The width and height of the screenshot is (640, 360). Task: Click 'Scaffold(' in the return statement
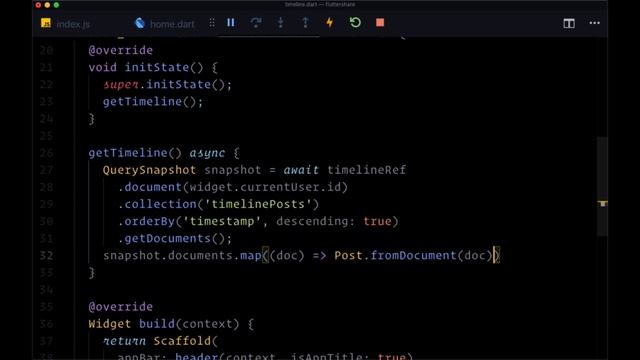click(x=186, y=341)
